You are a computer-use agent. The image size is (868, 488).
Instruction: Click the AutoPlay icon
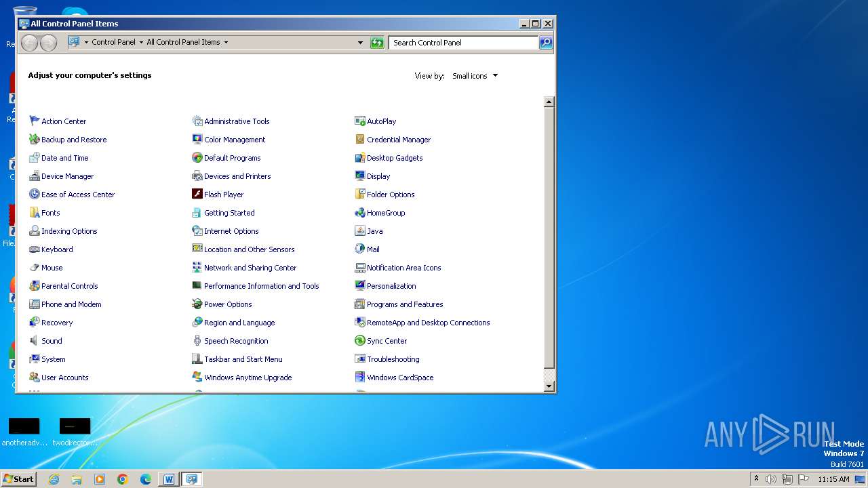coord(360,121)
